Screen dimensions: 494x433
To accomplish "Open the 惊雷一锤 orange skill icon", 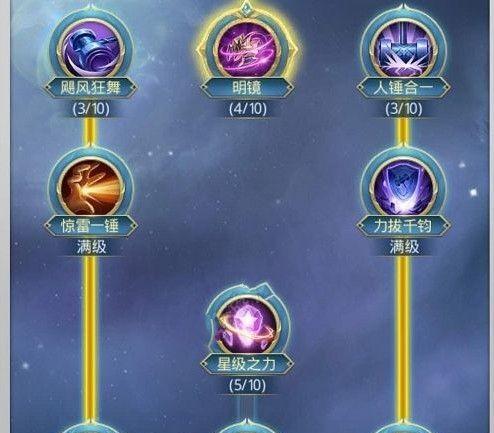I will point(91,188).
